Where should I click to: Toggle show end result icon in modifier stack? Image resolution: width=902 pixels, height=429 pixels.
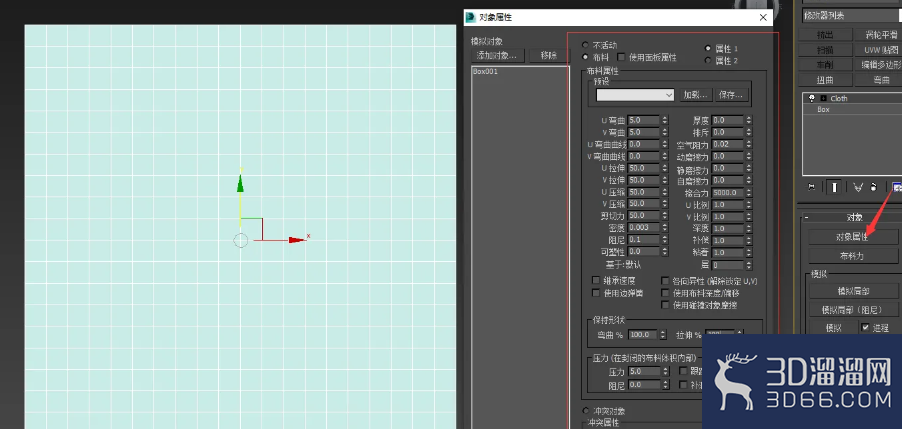835,187
